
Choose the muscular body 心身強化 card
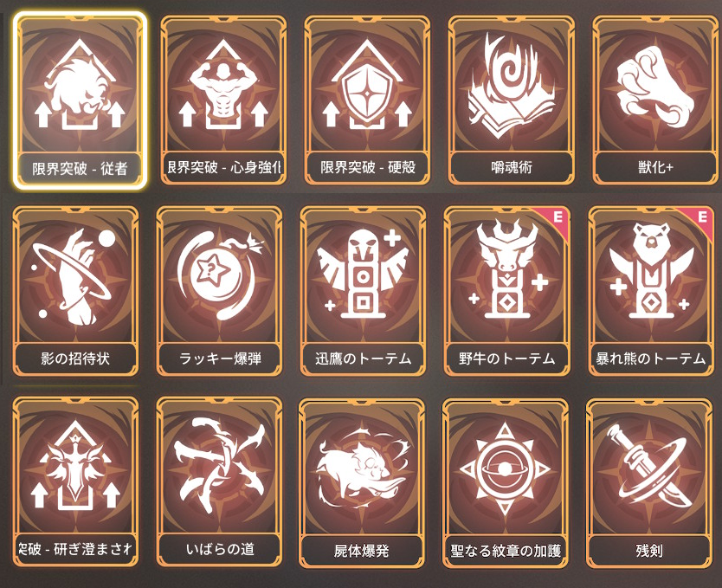(223, 100)
